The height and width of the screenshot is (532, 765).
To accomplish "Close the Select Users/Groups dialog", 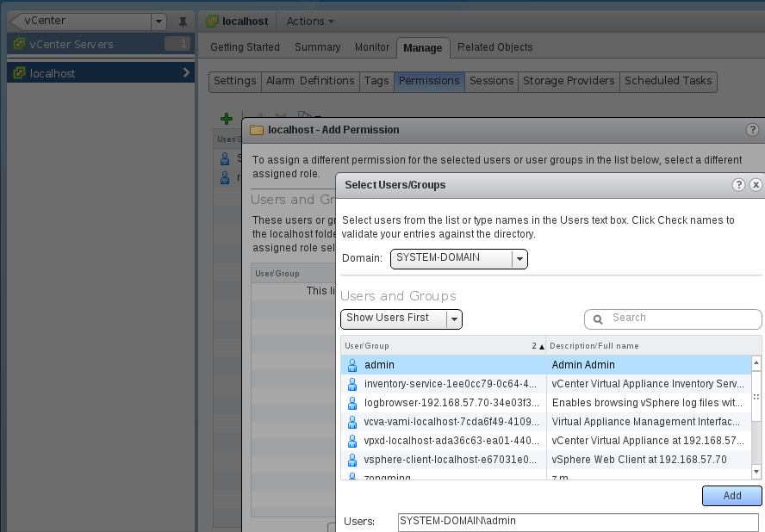I will (756, 185).
